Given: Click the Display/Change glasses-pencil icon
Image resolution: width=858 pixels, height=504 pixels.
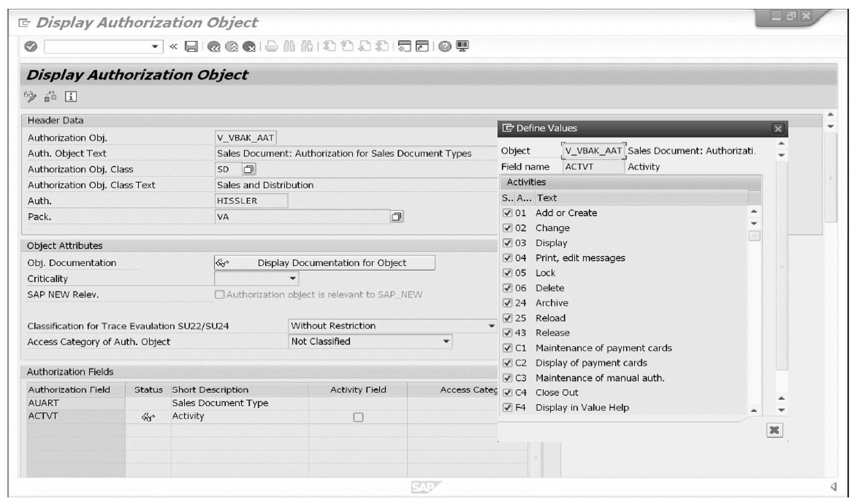Looking at the screenshot, I should [x=29, y=97].
